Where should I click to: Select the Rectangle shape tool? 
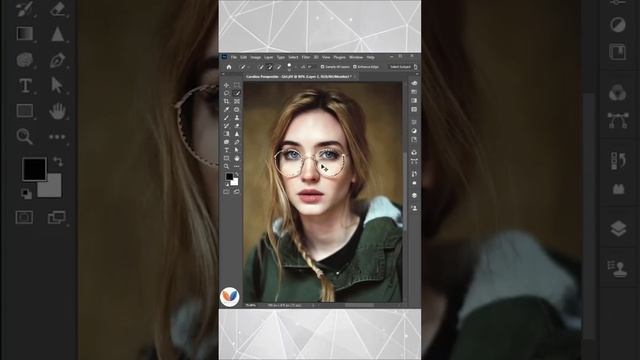pyautogui.click(x=227, y=158)
